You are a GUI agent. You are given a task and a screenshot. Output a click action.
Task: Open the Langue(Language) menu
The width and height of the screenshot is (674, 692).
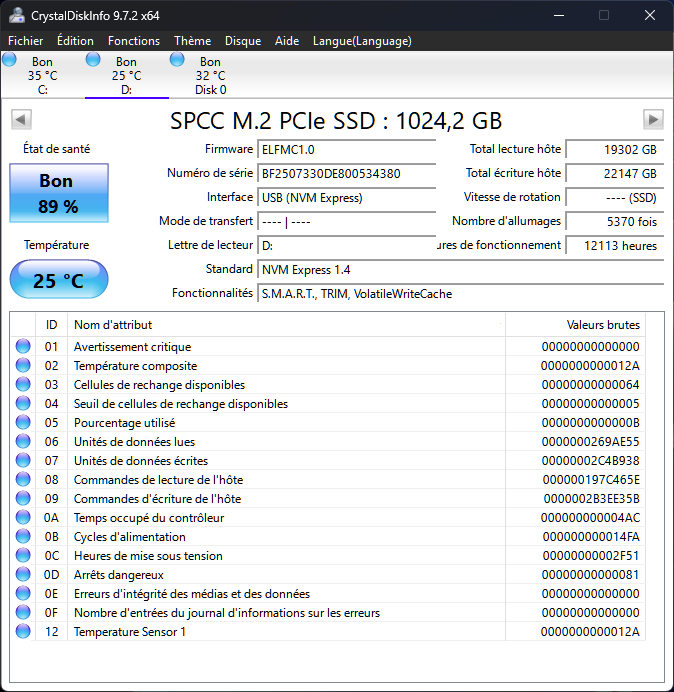(362, 41)
